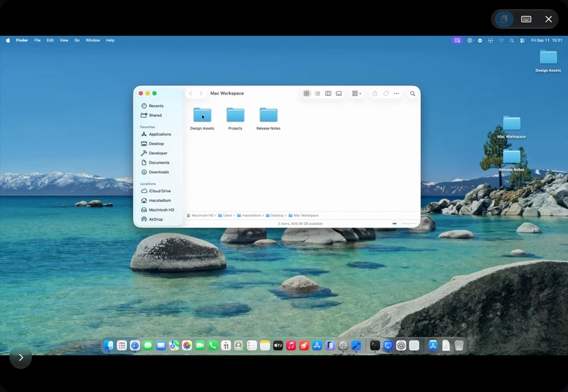
Task: Open the Window menu
Action: (x=93, y=40)
